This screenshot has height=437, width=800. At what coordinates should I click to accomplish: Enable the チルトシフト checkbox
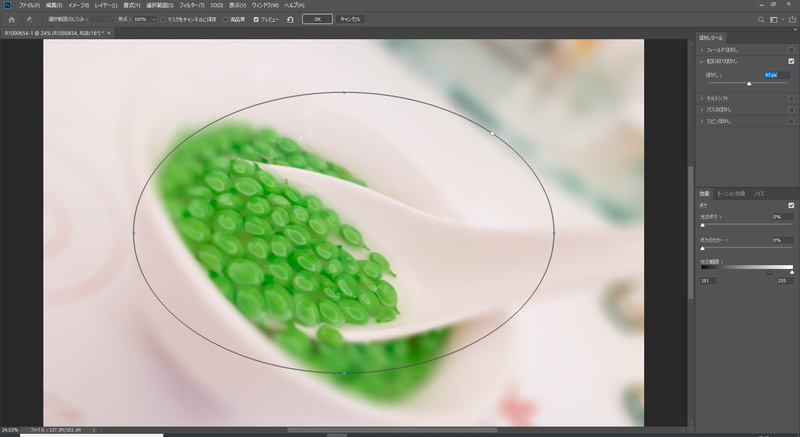pos(791,98)
